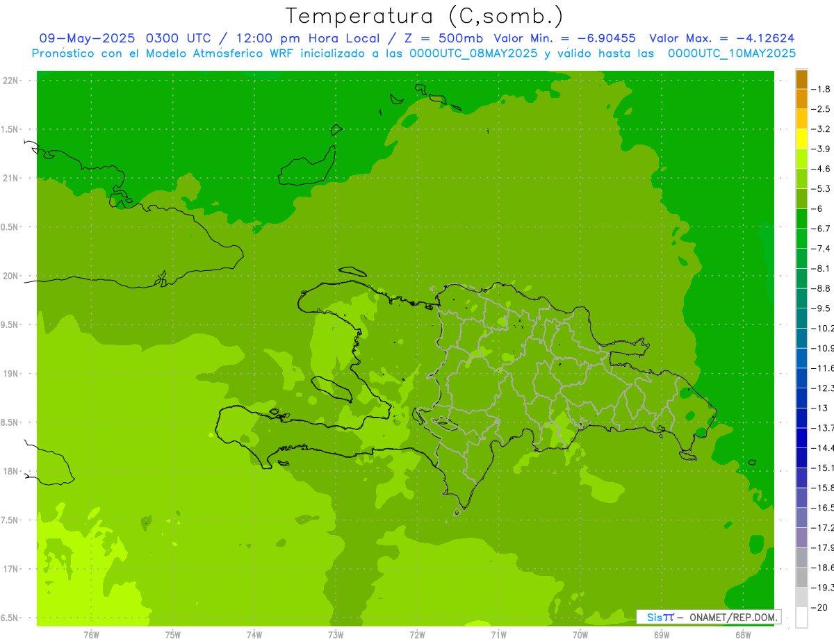The image size is (834, 644).
Task: Select the "Valor Min. = -6.90455" value
Action: coord(564,38)
